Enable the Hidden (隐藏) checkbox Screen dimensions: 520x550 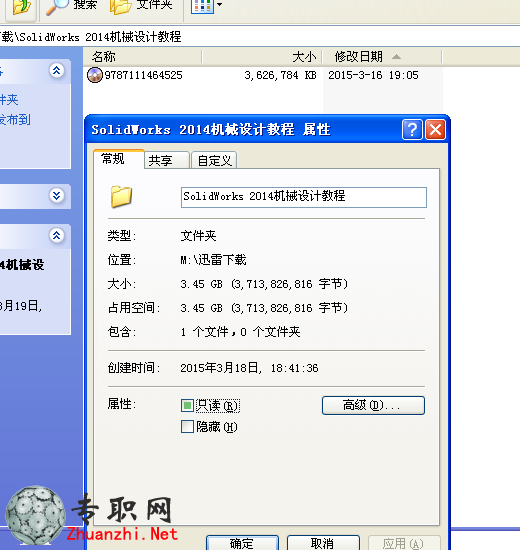pos(187,427)
